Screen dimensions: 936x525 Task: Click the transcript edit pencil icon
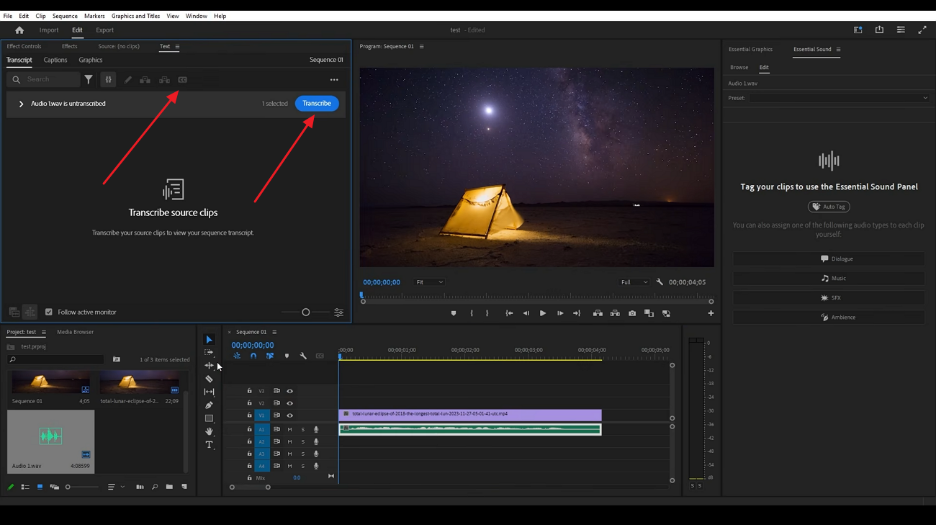point(128,79)
